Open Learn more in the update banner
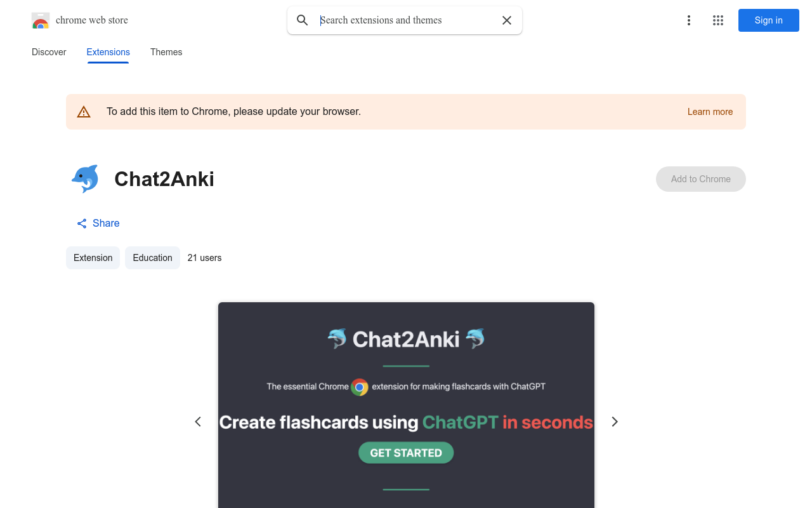Screen dimensions: 812x508 coord(710,111)
